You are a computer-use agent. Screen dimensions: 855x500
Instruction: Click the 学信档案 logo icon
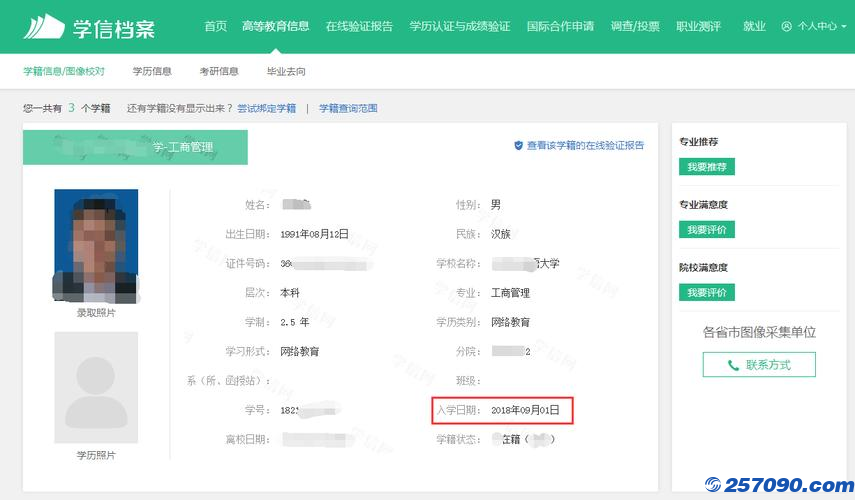(44, 26)
